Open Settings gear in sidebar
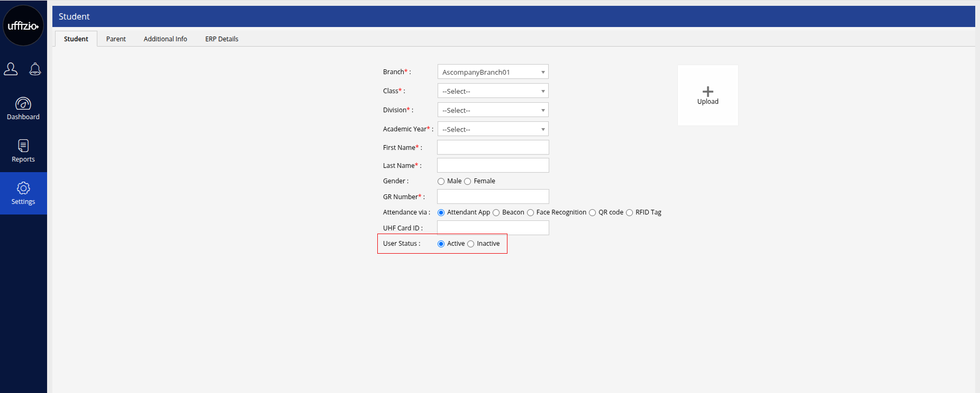Viewport: 980px width, 393px height. (x=23, y=193)
